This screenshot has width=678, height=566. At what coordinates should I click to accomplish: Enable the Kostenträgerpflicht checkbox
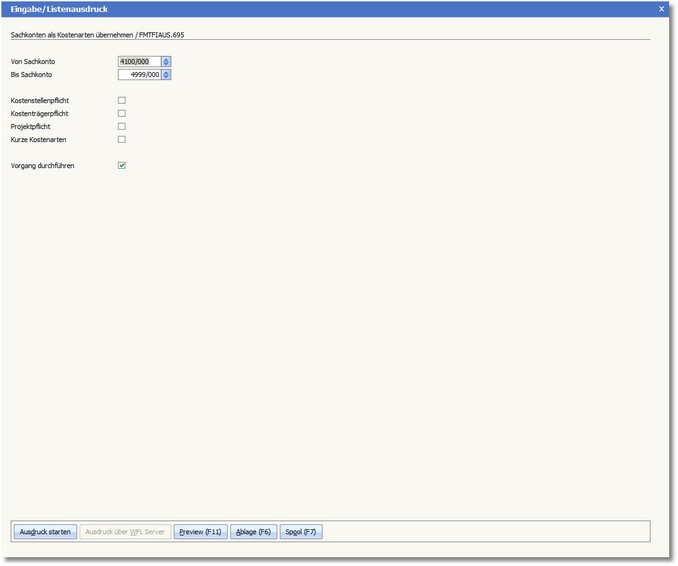pyautogui.click(x=122, y=113)
